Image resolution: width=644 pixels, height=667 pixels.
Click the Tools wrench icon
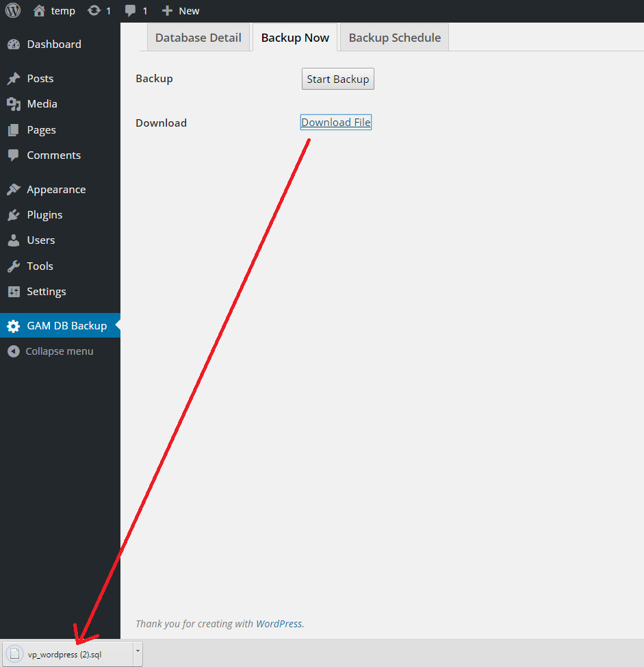click(14, 266)
